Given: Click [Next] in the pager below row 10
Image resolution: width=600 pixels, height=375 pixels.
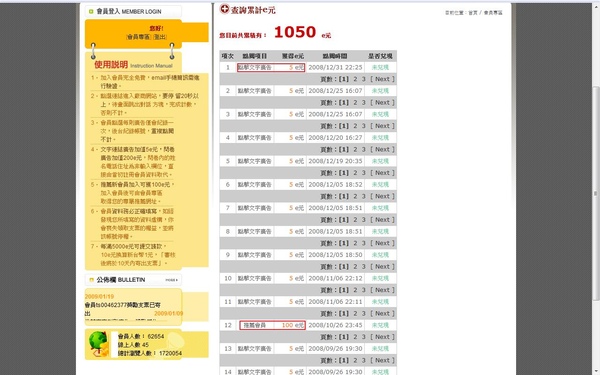Looking at the screenshot, I should point(382,290).
